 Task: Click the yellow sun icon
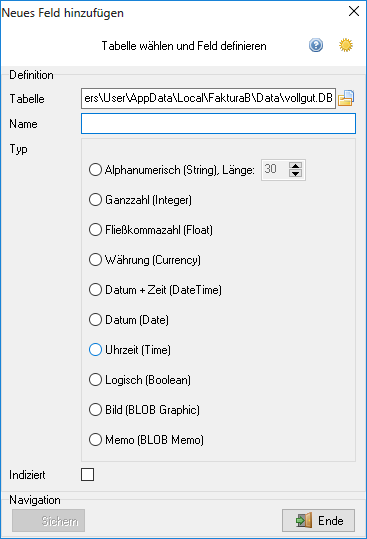pos(346,45)
